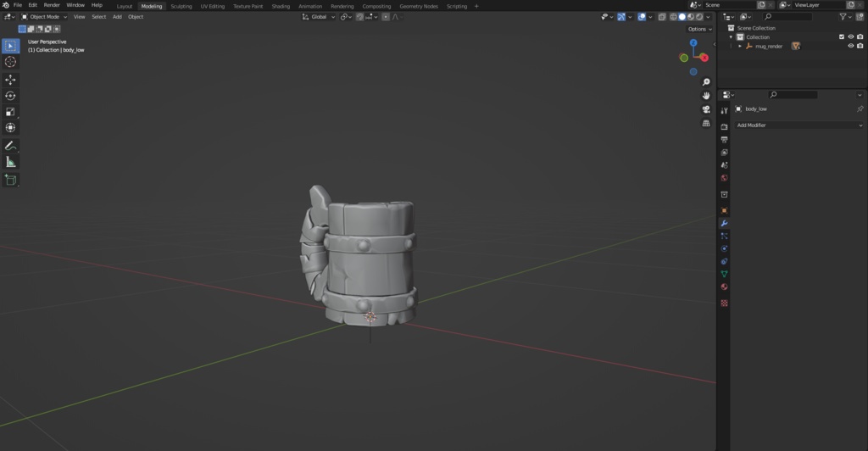The image size is (868, 451).
Task: Uncheck the Collection exclude checkbox
Action: pos(842,37)
